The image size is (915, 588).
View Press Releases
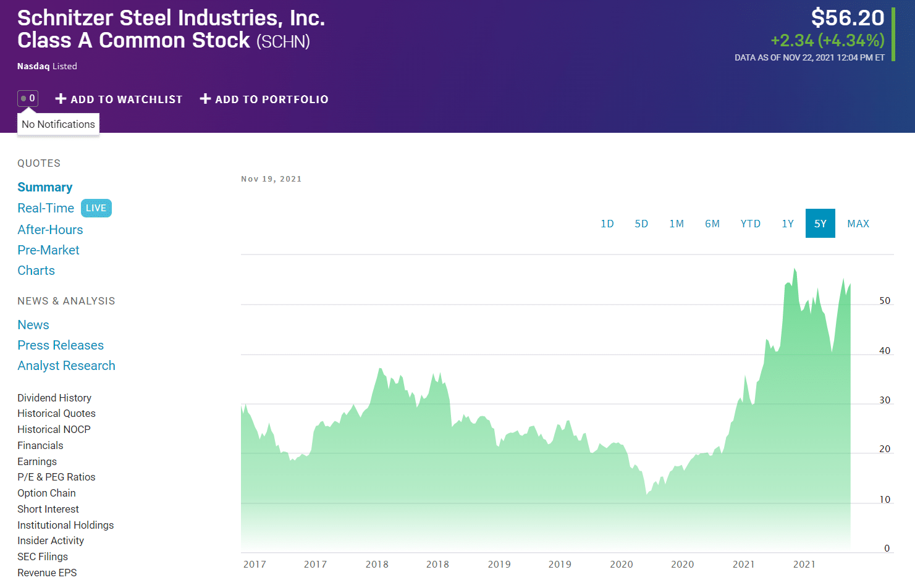[x=61, y=345]
